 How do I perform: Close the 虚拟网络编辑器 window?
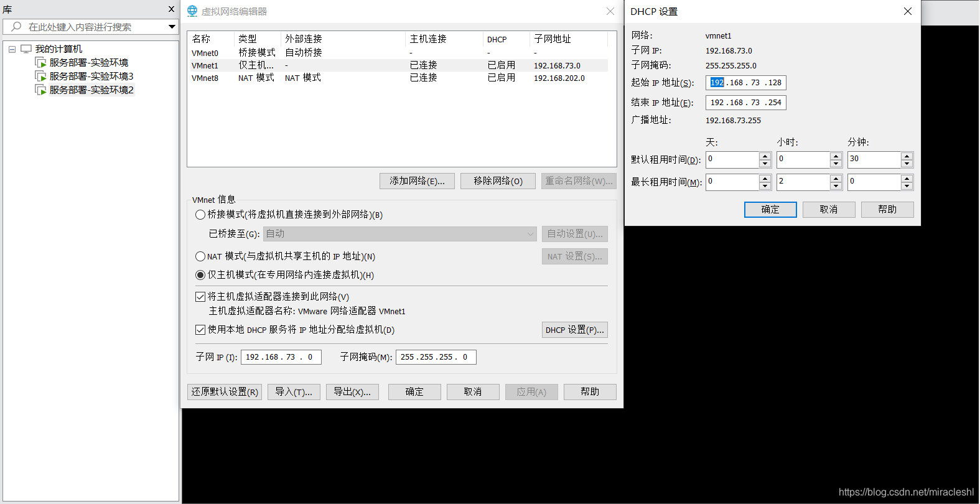click(610, 11)
